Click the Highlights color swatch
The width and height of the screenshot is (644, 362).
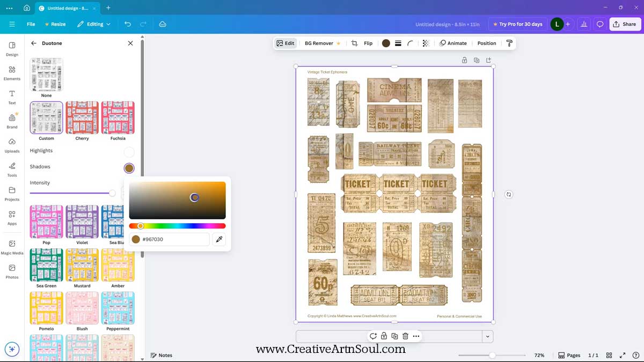(129, 152)
